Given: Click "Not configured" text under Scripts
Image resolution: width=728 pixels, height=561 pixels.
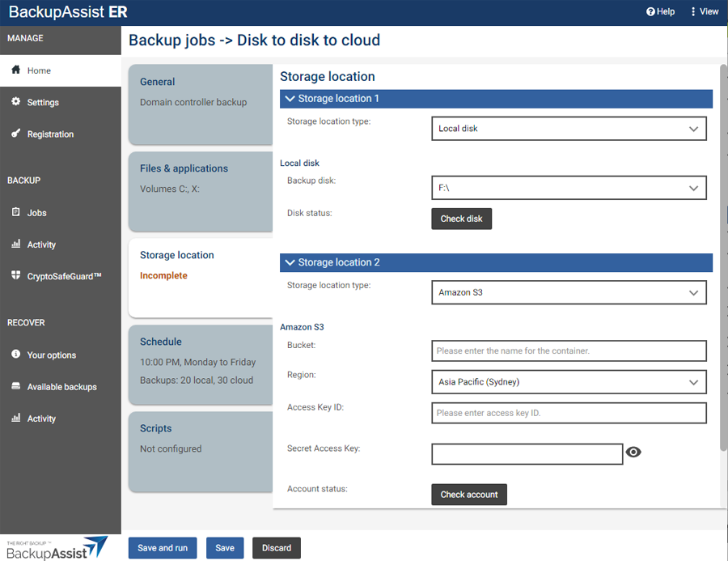Looking at the screenshot, I should 171,449.
